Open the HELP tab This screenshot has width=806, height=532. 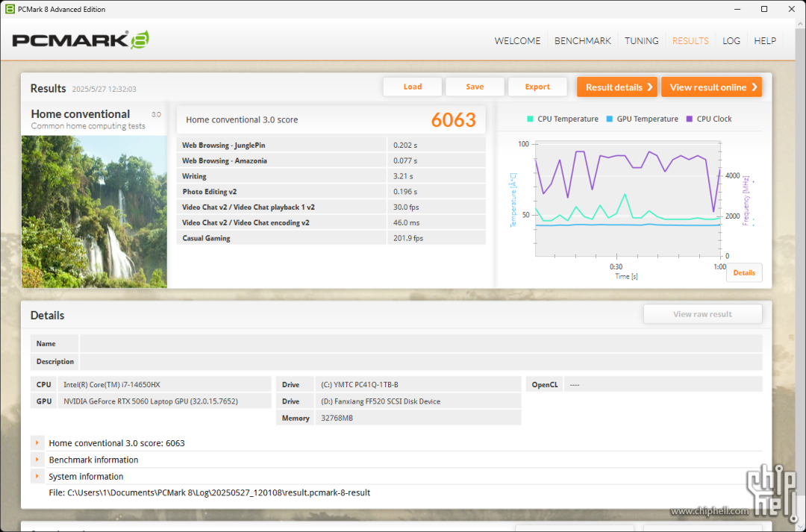(x=765, y=40)
